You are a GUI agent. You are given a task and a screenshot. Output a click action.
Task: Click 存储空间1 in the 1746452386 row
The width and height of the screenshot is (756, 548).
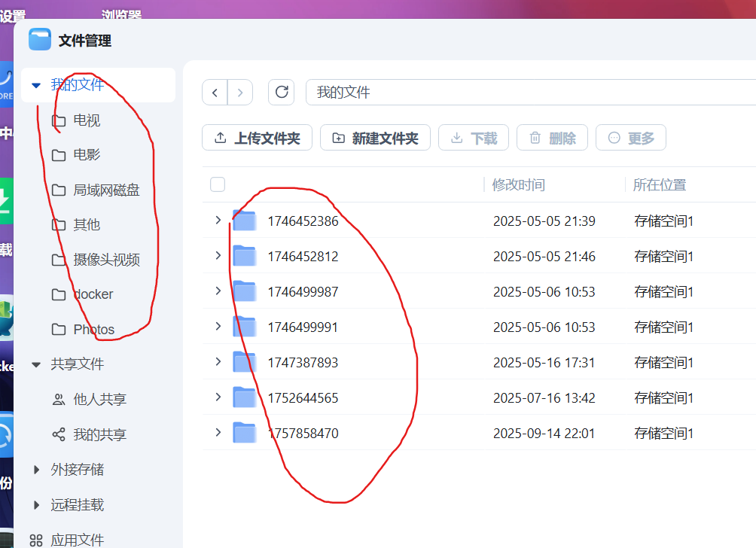663,221
